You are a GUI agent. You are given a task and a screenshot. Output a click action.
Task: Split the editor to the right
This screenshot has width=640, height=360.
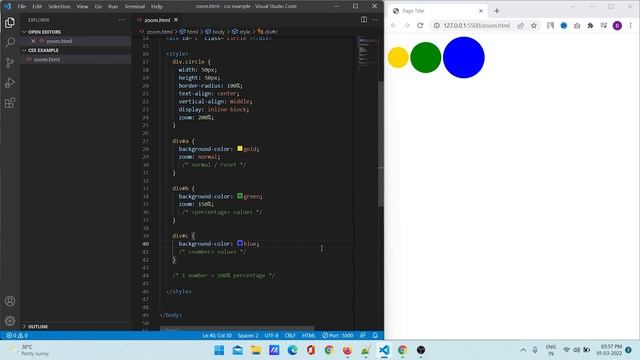coord(364,20)
